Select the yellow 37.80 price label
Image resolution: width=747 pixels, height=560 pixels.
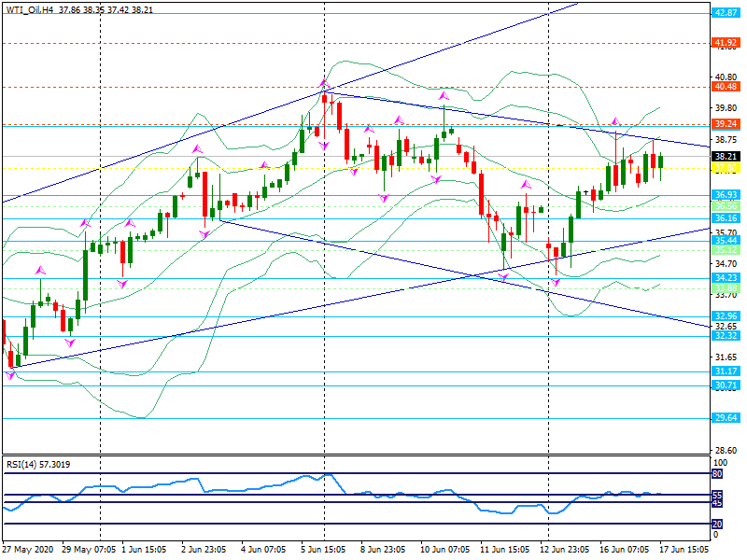pos(726,169)
